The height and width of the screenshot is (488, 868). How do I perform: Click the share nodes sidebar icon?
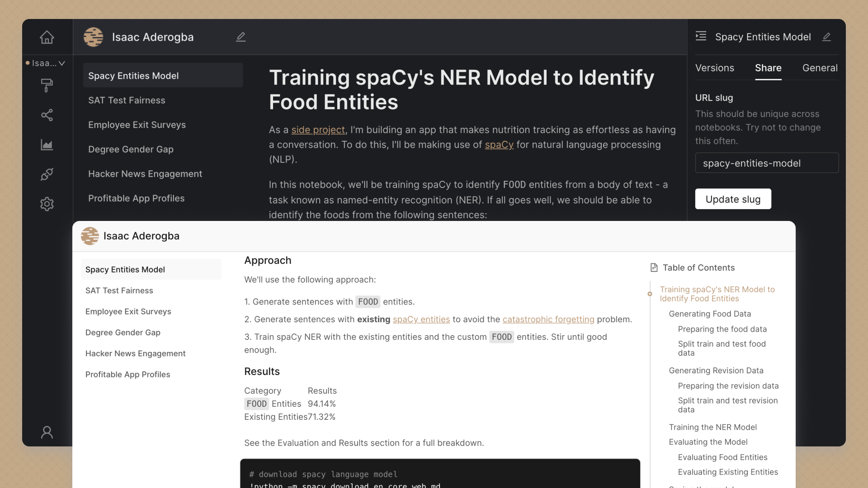(47, 115)
